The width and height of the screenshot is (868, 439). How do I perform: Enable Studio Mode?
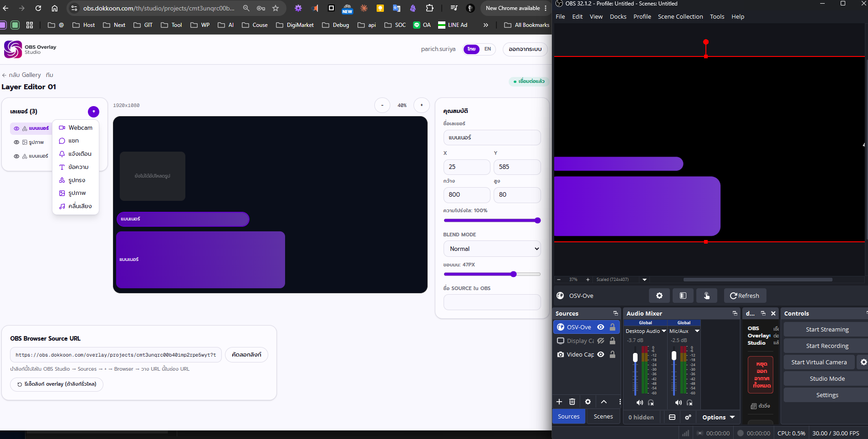827,378
